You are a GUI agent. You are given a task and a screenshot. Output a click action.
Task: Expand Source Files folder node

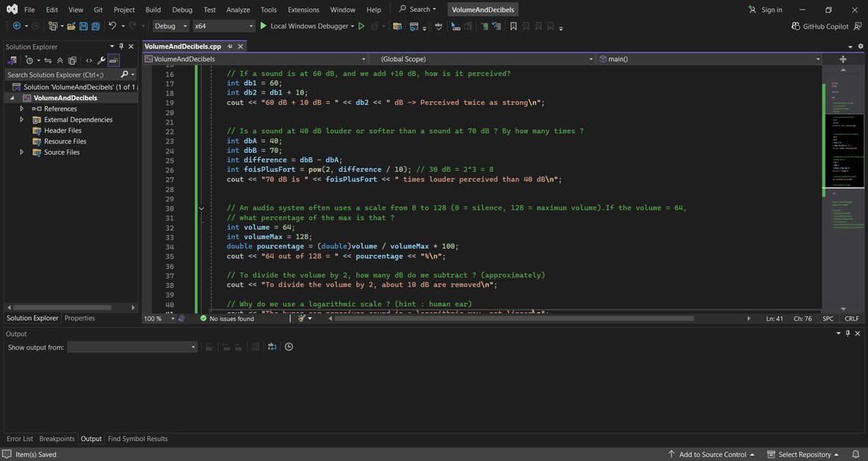click(x=21, y=152)
